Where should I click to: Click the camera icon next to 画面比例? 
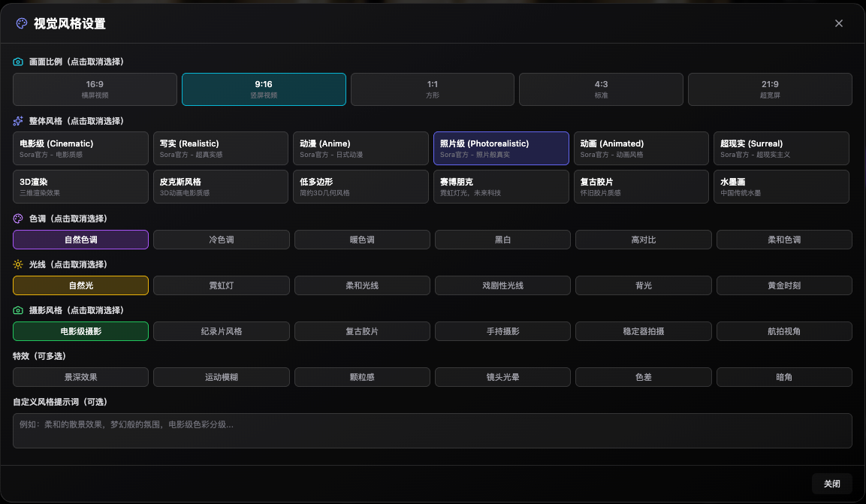(19, 62)
